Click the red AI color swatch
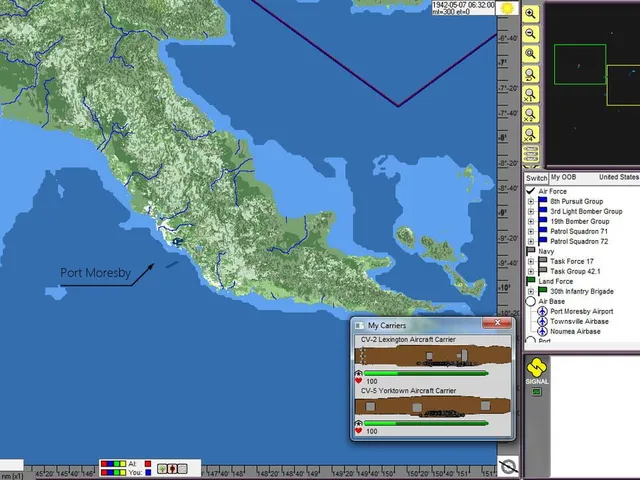This screenshot has height=480, width=640. click(x=148, y=464)
